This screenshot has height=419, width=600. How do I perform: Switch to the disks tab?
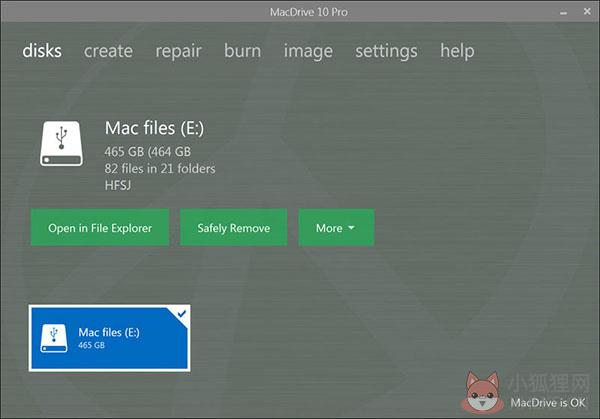coord(42,51)
